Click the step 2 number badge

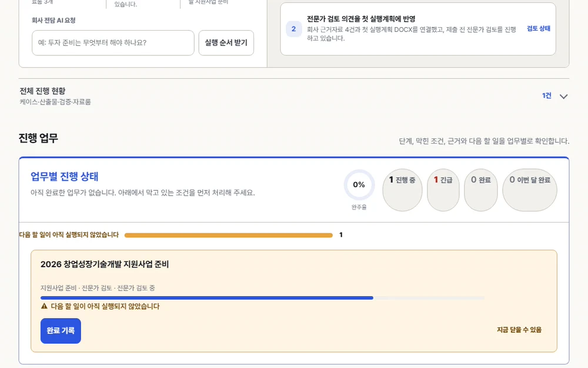tap(293, 29)
